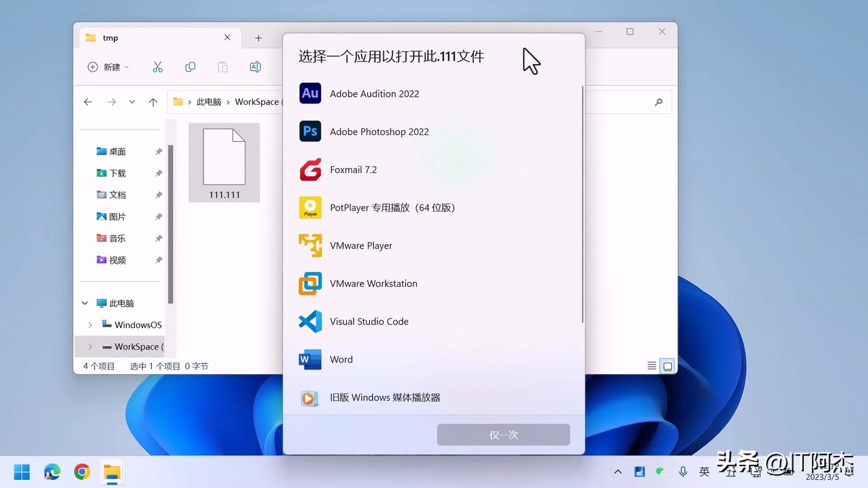
Task: Toggle details view in status bar
Action: (652, 366)
